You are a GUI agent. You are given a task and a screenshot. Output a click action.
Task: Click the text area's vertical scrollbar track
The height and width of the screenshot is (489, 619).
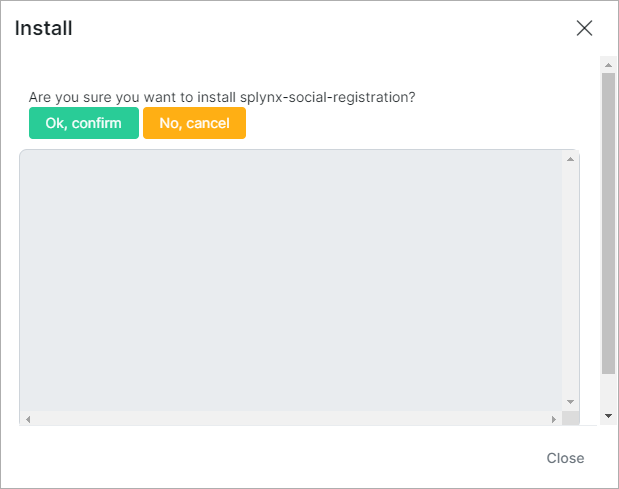coord(570,280)
